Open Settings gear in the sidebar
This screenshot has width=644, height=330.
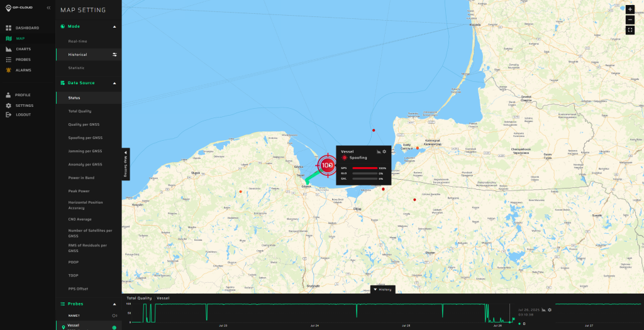point(9,106)
